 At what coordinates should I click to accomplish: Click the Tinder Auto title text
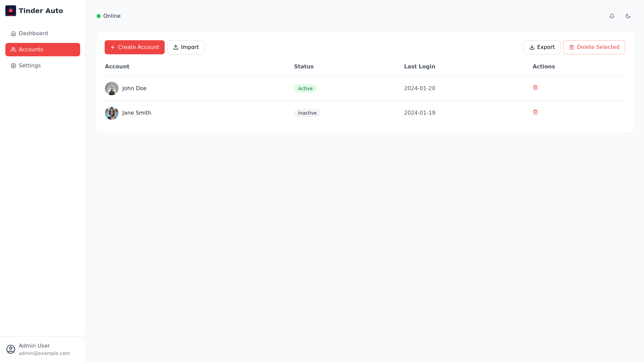[x=41, y=11]
